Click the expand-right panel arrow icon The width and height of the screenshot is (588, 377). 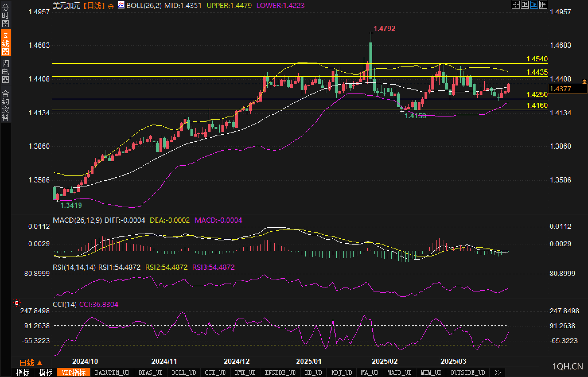pyautogui.click(x=543, y=5)
